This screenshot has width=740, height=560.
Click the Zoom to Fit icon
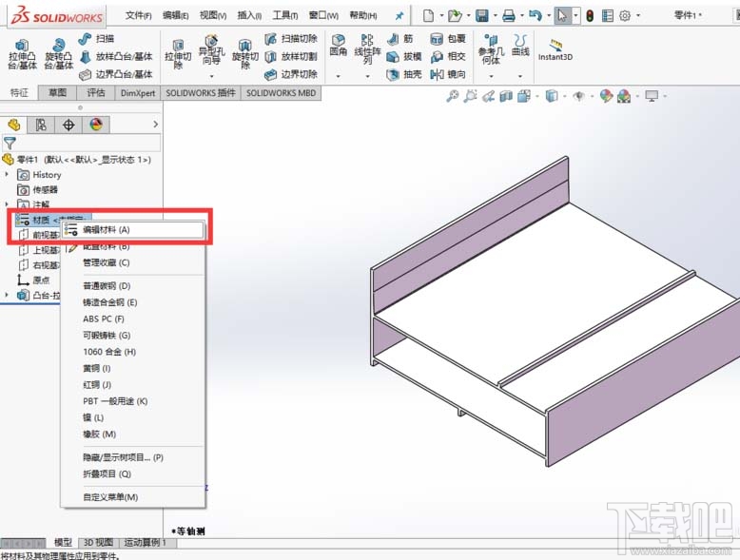pos(452,96)
